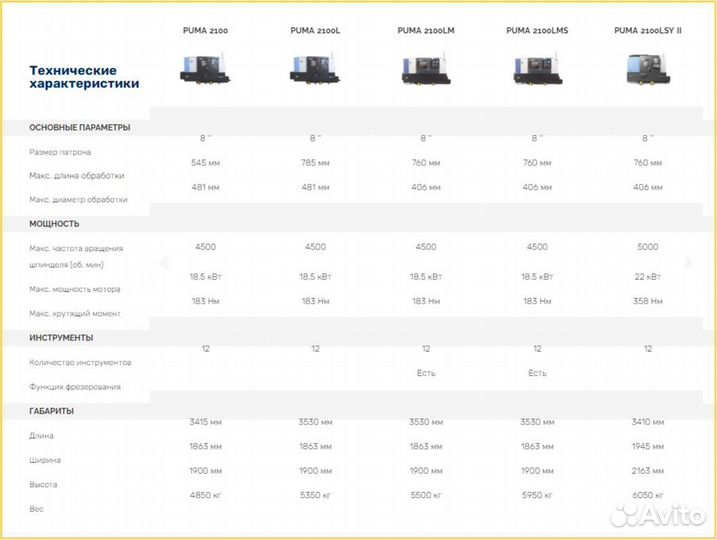The image size is (717, 540).
Task: Select the PUMA 2100LM machine image
Action: tap(426, 68)
